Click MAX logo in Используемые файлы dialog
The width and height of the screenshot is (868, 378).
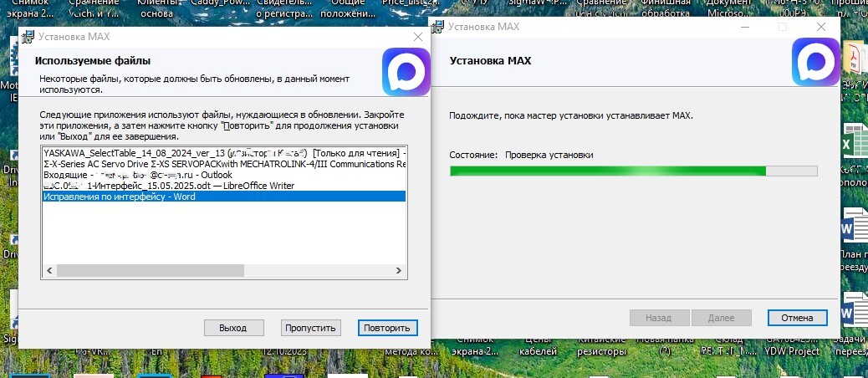(x=406, y=71)
